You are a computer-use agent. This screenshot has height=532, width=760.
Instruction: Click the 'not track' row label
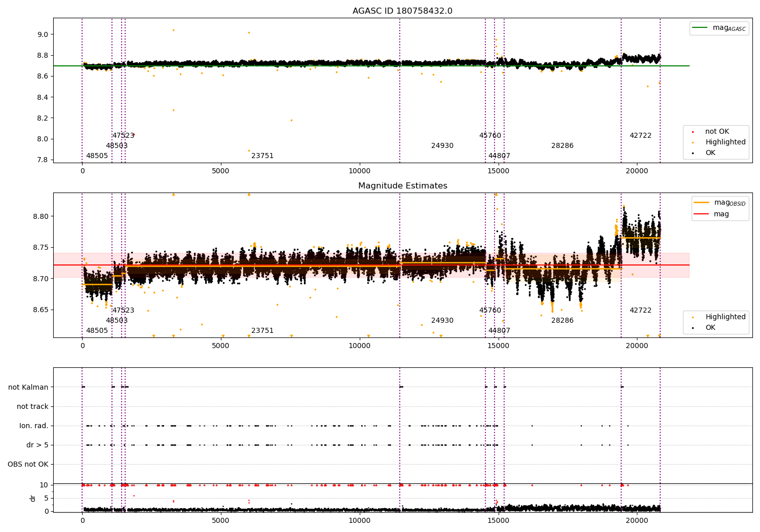point(32,406)
